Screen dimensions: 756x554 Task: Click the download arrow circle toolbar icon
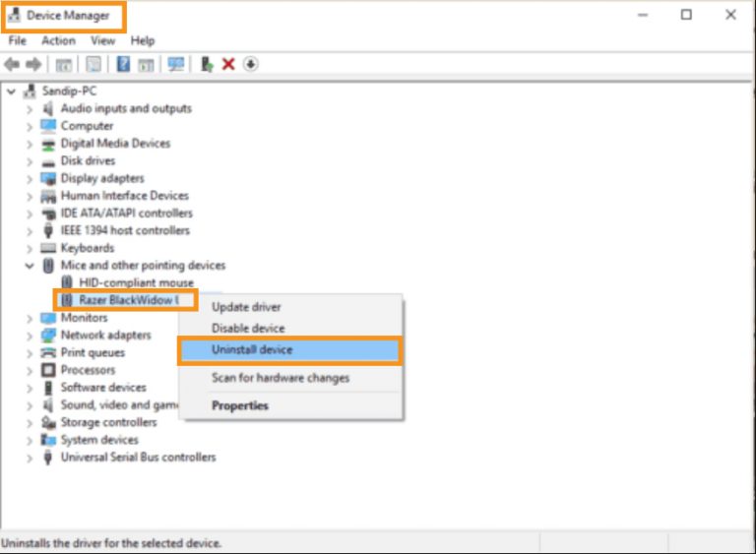tap(250, 64)
